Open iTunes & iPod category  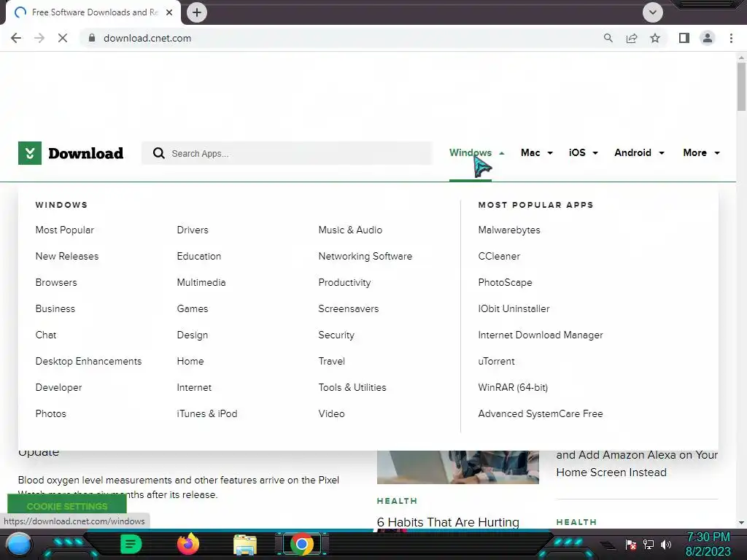(206, 414)
